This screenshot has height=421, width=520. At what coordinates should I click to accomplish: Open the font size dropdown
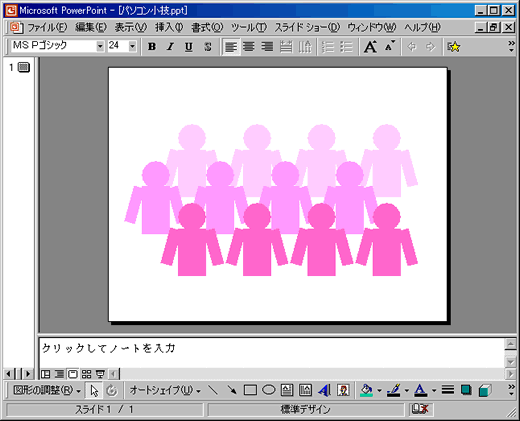(132, 46)
